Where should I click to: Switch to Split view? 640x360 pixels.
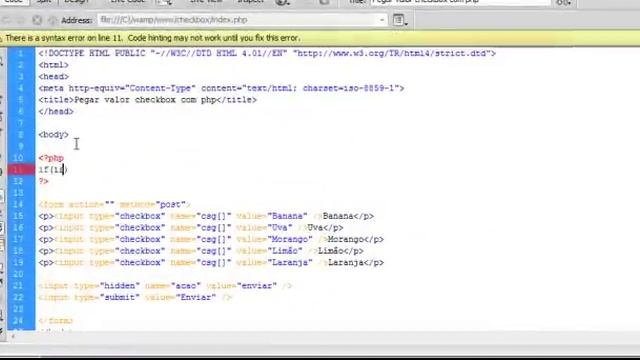[x=44, y=2]
